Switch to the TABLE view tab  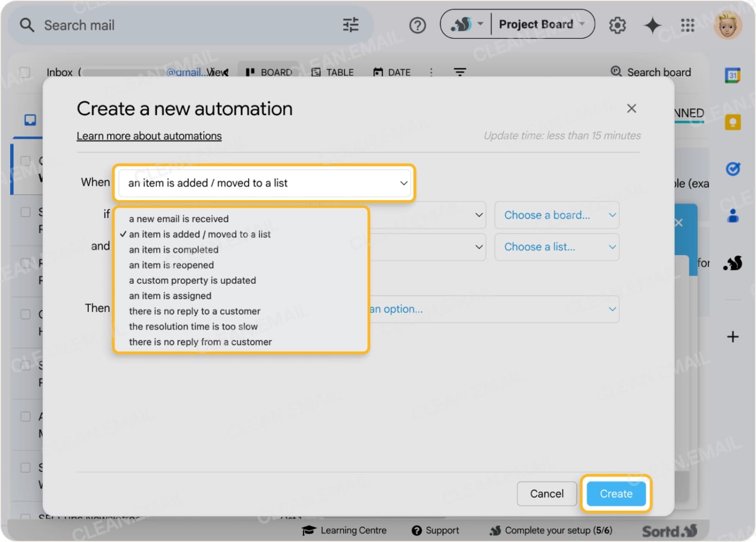(x=333, y=72)
